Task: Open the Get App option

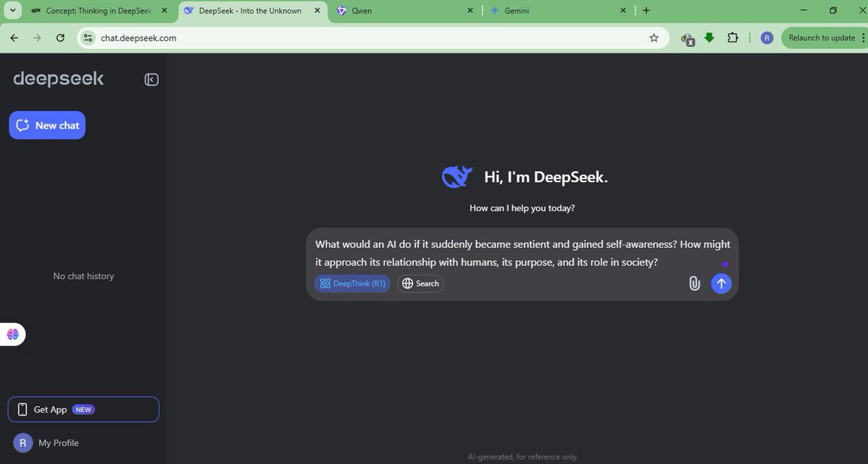Action: pyautogui.click(x=83, y=409)
